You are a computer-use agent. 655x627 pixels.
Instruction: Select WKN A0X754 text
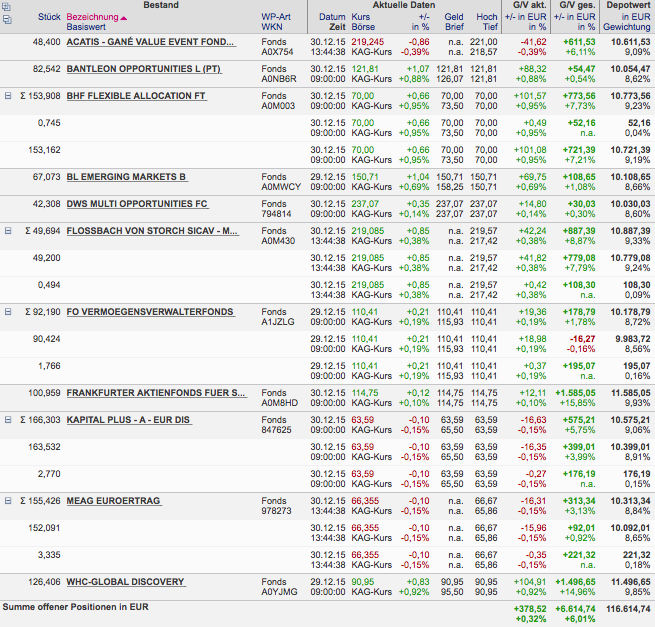pos(277,52)
